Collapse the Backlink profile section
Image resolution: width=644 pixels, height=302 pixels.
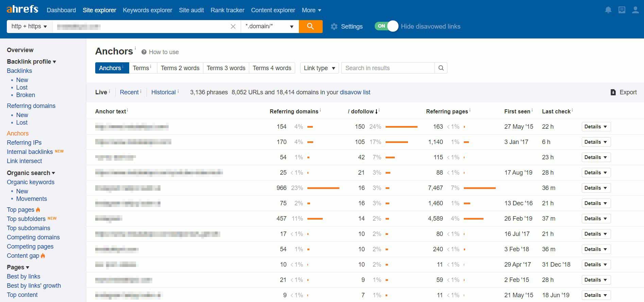[31, 62]
